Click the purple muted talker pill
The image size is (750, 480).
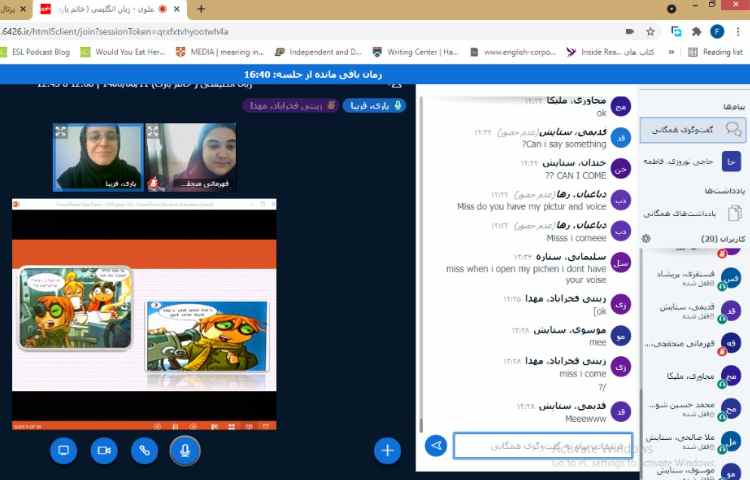pyautogui.click(x=291, y=106)
